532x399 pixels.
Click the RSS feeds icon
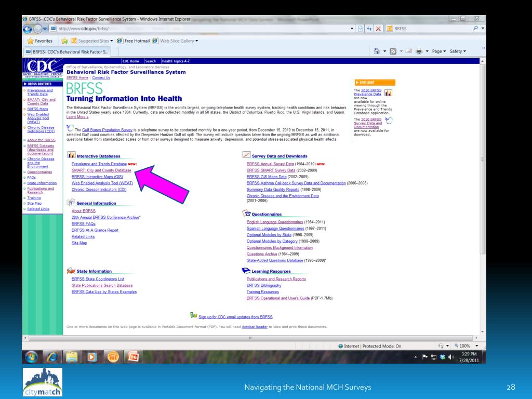[x=393, y=51]
